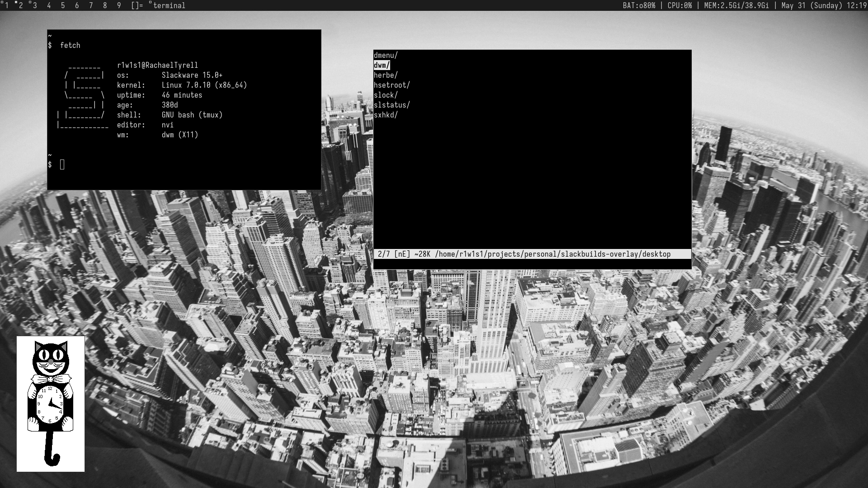Click '46 minutes' uptime value
Screen dimensions: 868x488
182,95
